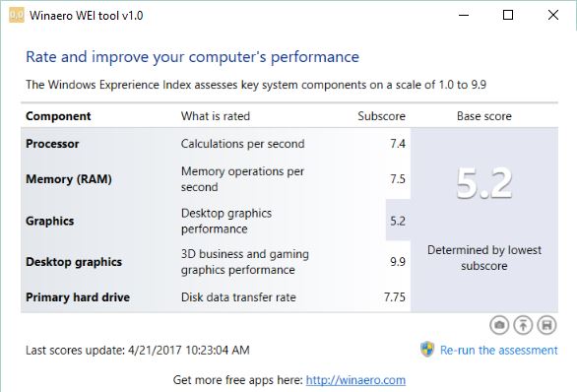Open the http://winaero.com link

355,380
